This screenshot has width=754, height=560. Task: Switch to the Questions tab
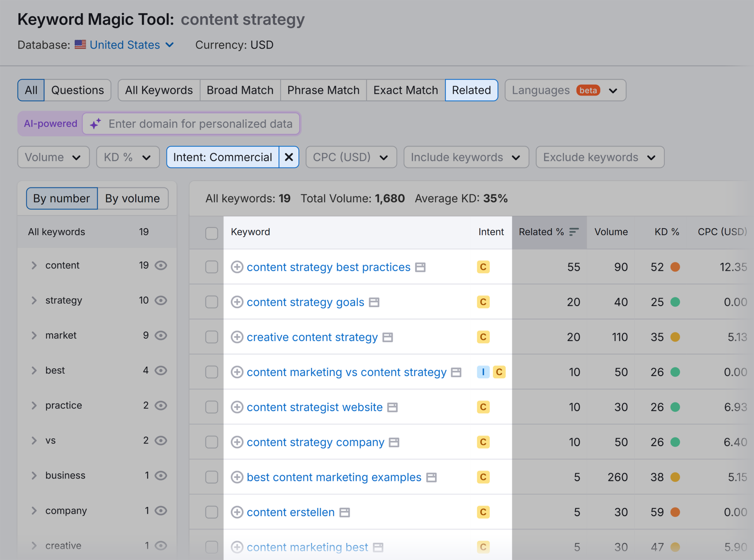point(78,90)
